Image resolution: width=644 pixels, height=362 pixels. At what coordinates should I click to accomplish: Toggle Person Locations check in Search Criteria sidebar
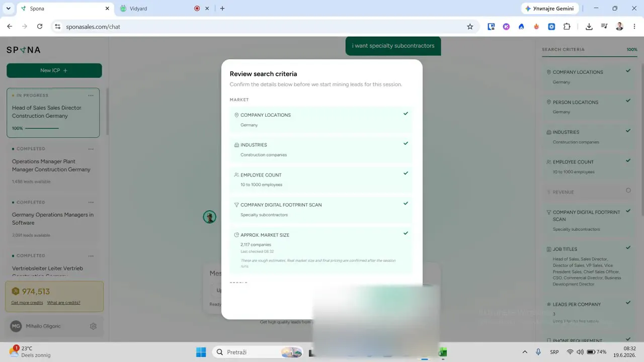[x=628, y=101]
